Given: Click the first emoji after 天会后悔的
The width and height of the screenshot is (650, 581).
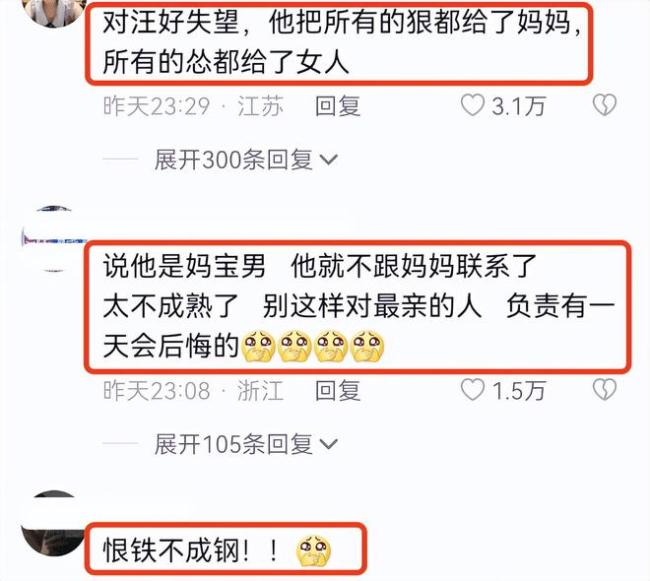Looking at the screenshot, I should [x=258, y=346].
